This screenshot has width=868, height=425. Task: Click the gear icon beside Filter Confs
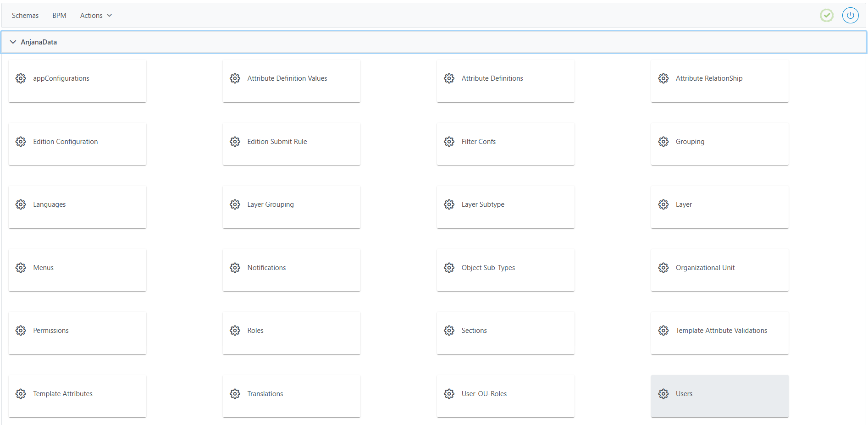click(449, 142)
